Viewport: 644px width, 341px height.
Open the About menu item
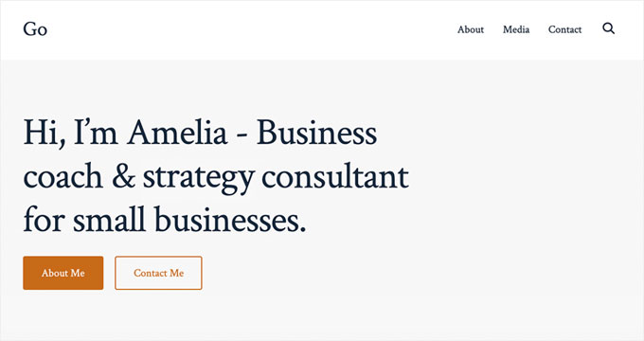(471, 29)
